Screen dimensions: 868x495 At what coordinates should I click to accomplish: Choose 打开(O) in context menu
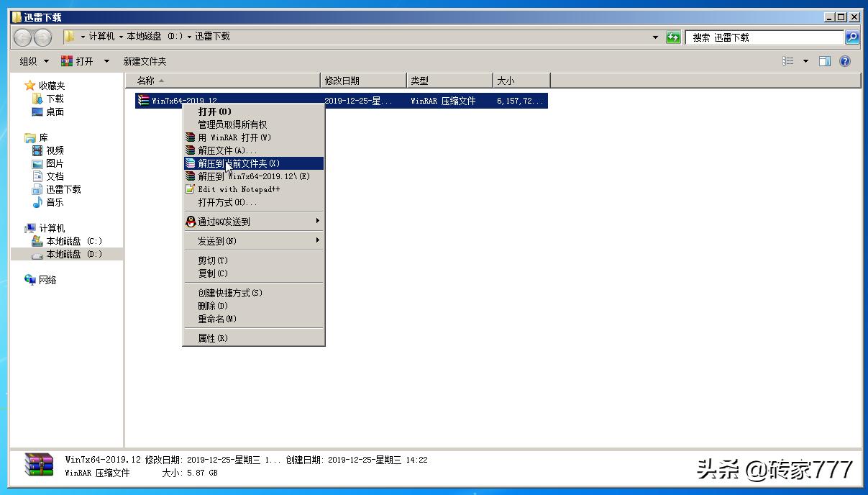pyautogui.click(x=253, y=112)
